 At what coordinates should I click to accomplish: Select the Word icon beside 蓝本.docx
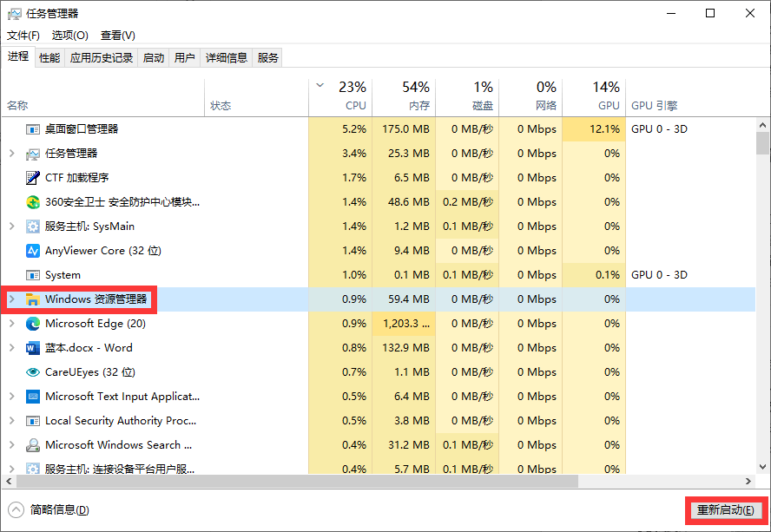32,347
